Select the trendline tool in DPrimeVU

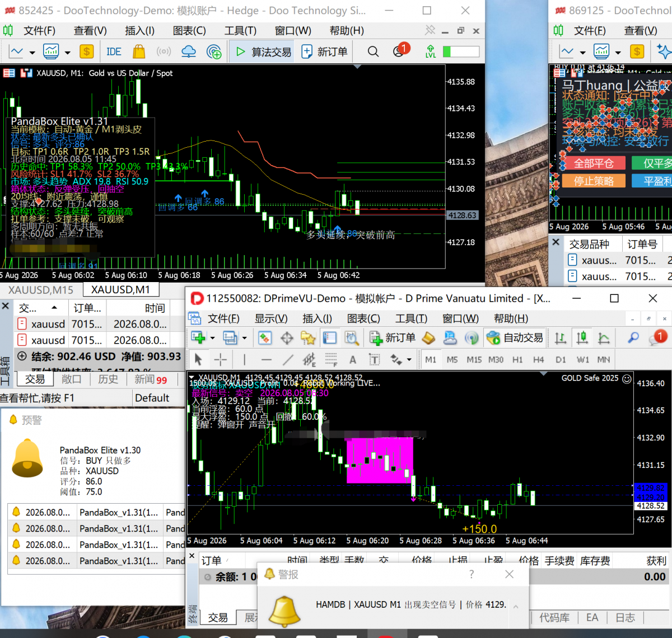pyautogui.click(x=288, y=359)
